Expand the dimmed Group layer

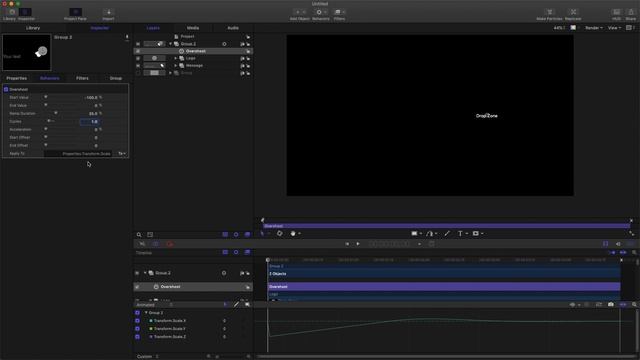(171, 73)
